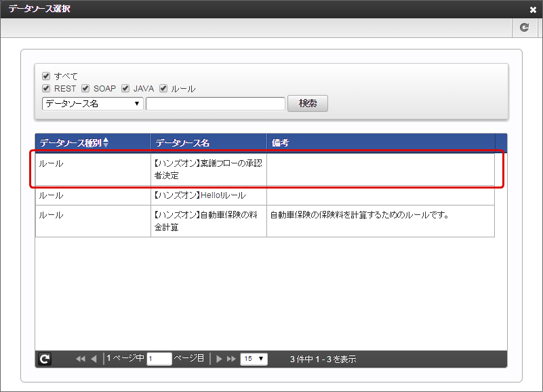
Task: Toggle the SOAP checkbox
Action: tap(85, 88)
